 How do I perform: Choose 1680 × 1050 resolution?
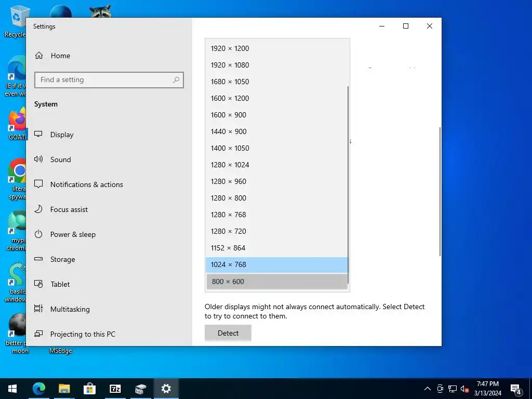[277, 82]
